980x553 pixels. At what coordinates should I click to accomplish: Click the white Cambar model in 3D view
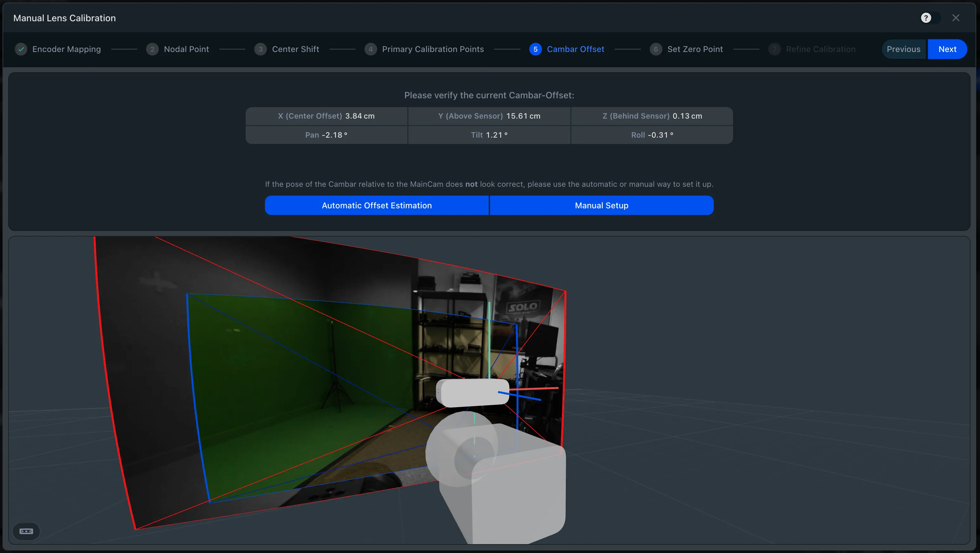(473, 392)
